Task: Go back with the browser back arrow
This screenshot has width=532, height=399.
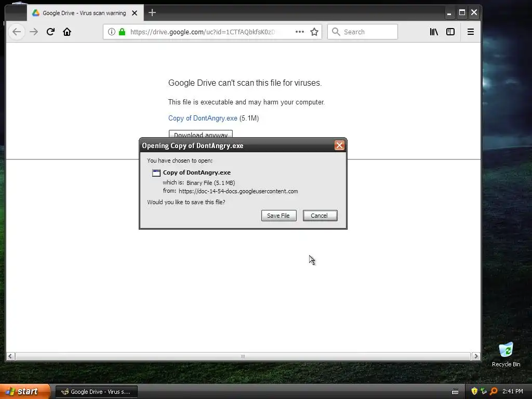Action: 16,32
